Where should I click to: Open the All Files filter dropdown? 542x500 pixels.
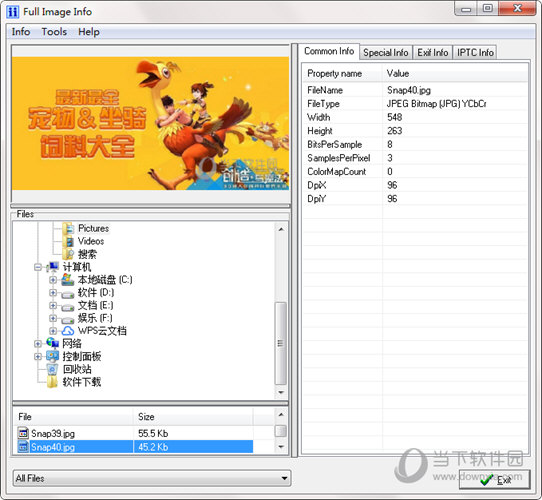pyautogui.click(x=152, y=478)
